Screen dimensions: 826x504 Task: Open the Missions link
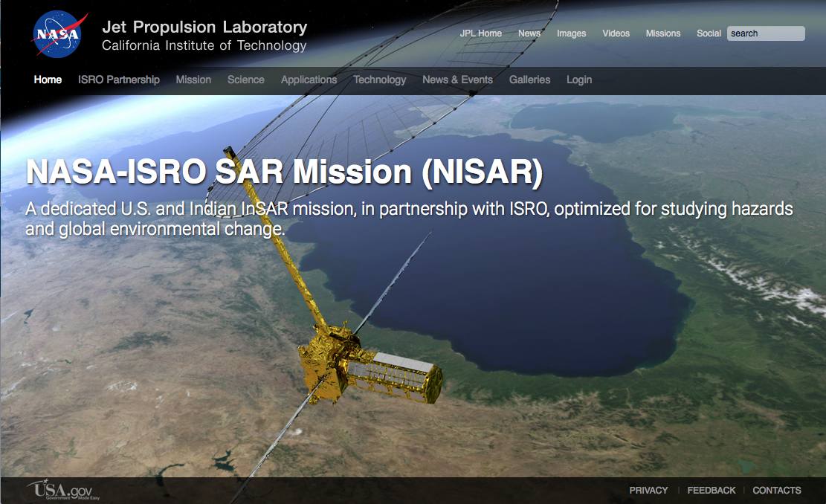click(662, 33)
